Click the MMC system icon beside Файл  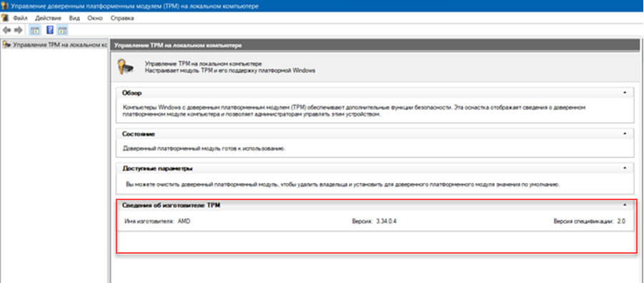coord(4,18)
